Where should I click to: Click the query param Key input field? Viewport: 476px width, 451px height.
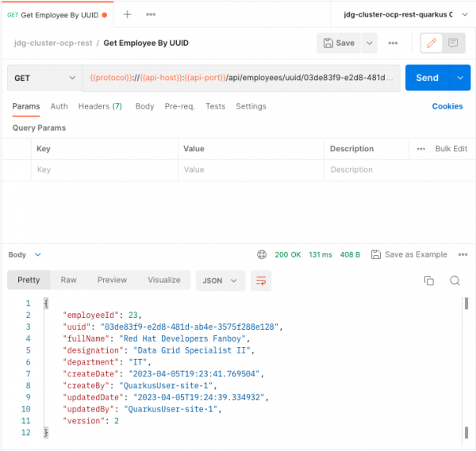(x=105, y=170)
